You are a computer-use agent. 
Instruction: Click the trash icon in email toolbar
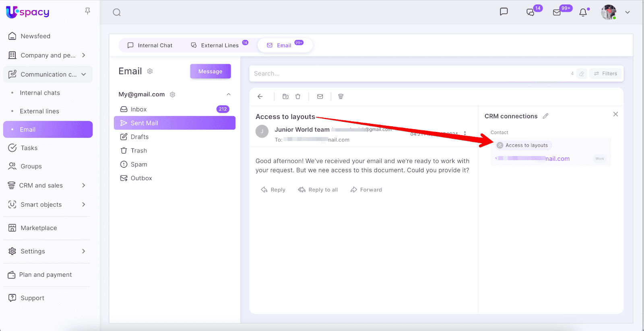click(298, 97)
